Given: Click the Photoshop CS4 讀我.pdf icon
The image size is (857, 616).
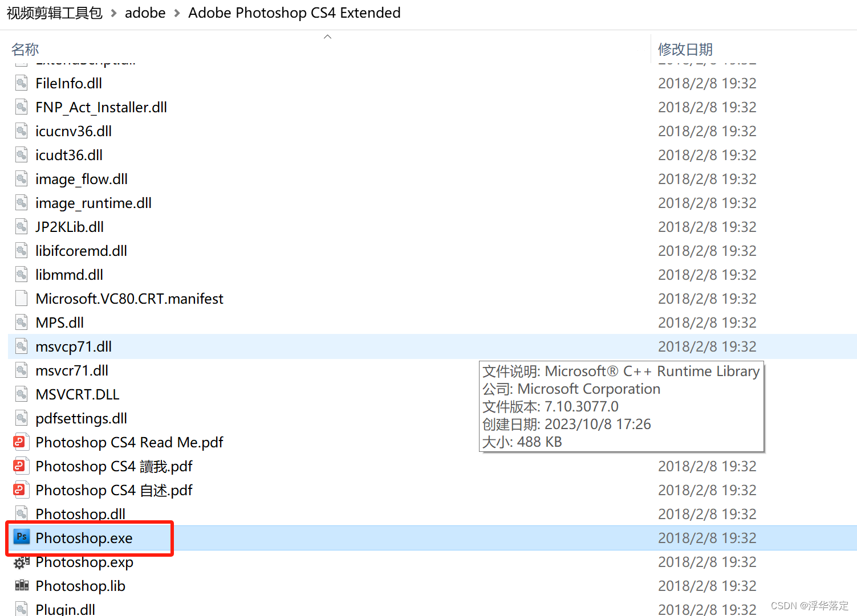Looking at the screenshot, I should (21, 466).
